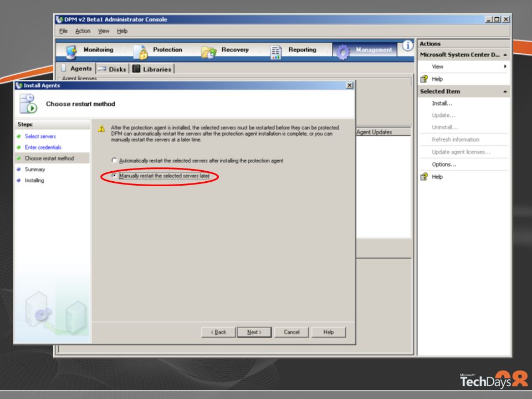Click Select servers step
Image resolution: width=532 pixels, height=399 pixels.
tap(40, 136)
